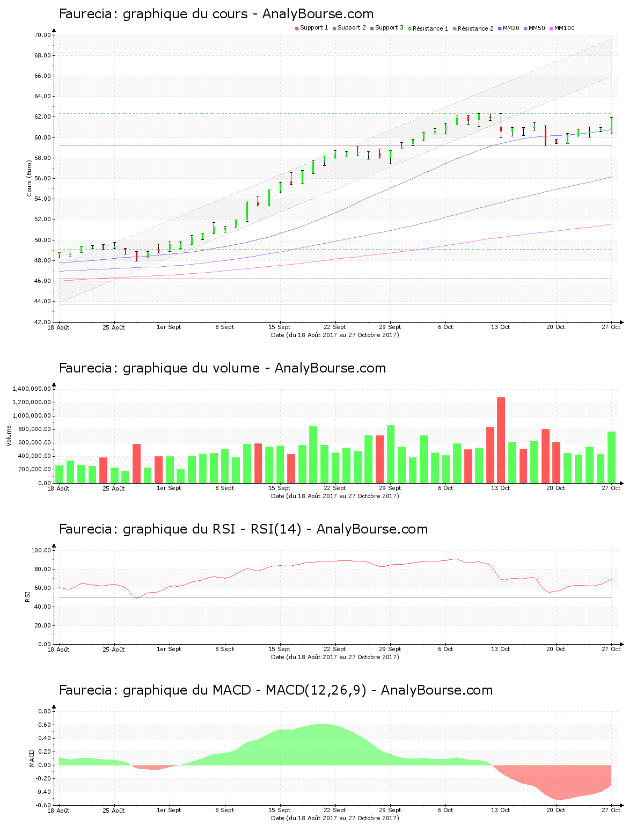
Task: Click the Support 1 legend color square
Action: click(x=297, y=28)
